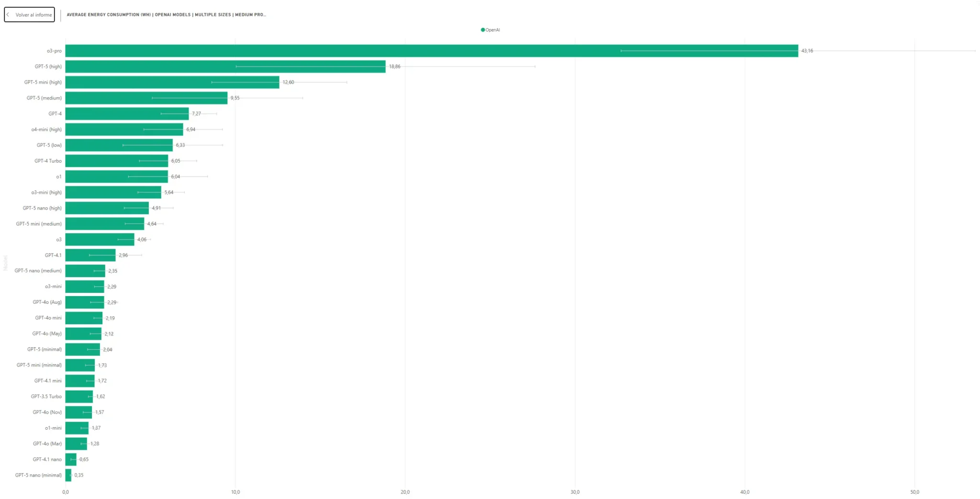The image size is (980, 499).
Task: Click the GPT-4 bar
Action: coord(127,114)
